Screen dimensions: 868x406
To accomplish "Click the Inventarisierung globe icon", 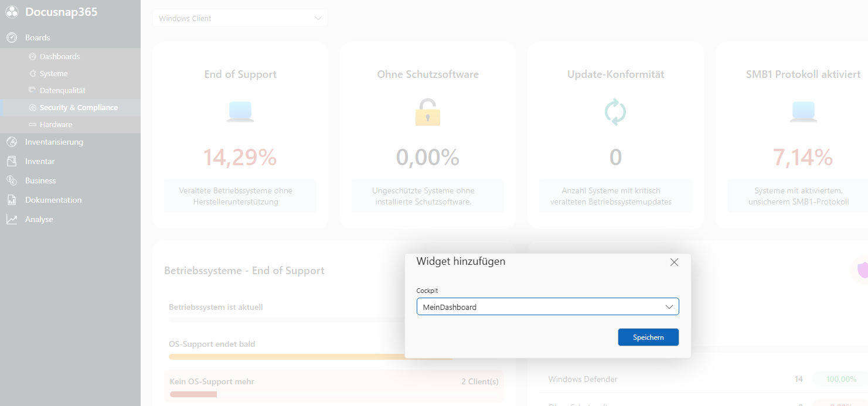I will coord(12,142).
